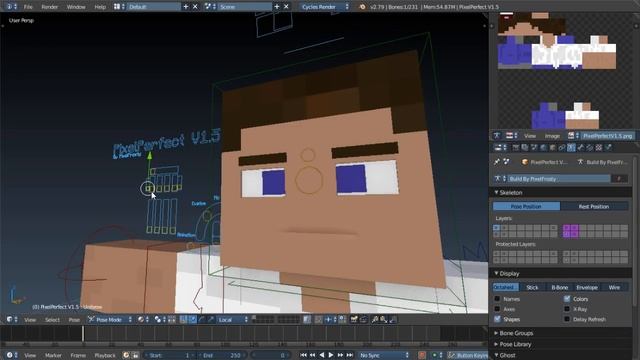Click the Build By PixelFrosty armature name
The image size is (640, 360).
coord(559,179)
